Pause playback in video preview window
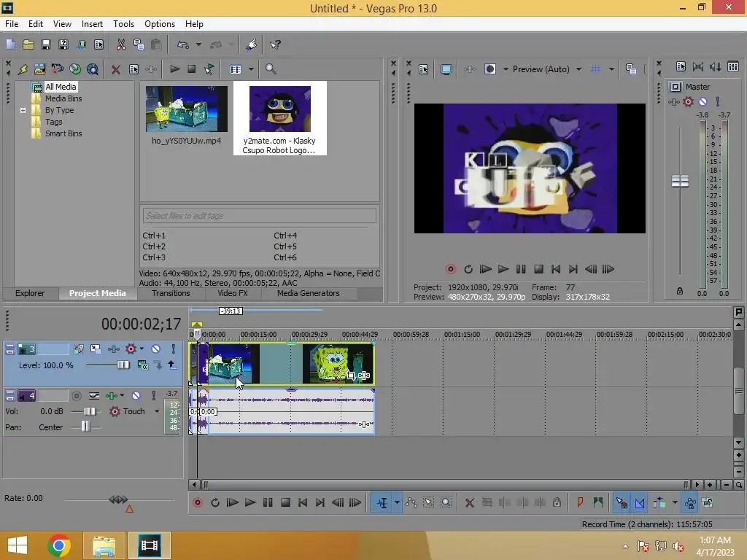The width and height of the screenshot is (747, 560). pyautogui.click(x=521, y=269)
